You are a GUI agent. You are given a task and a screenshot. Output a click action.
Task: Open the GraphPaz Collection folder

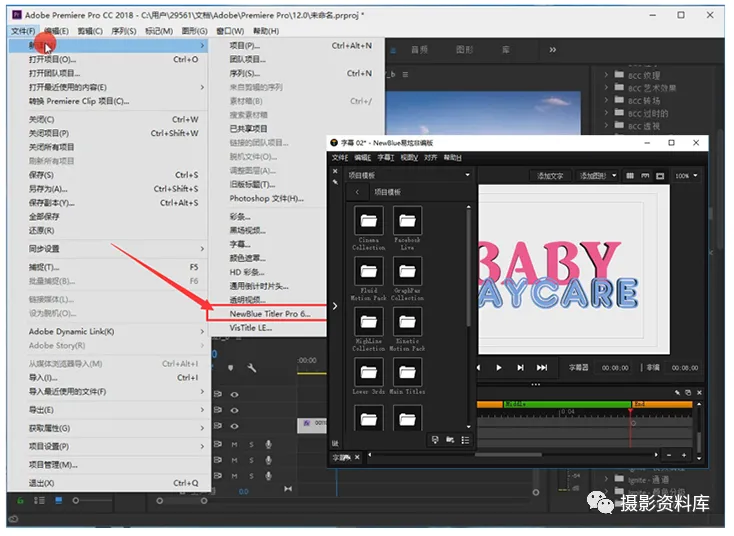coord(407,271)
